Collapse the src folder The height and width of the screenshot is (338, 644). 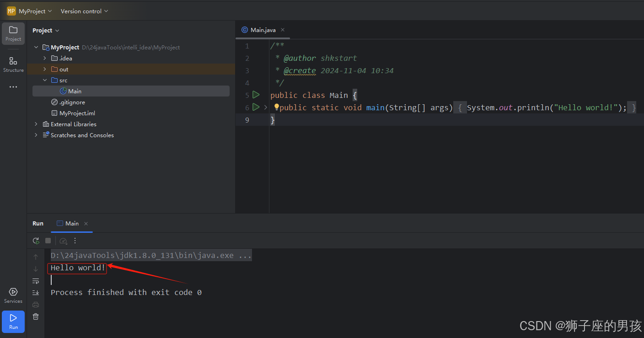tap(45, 80)
